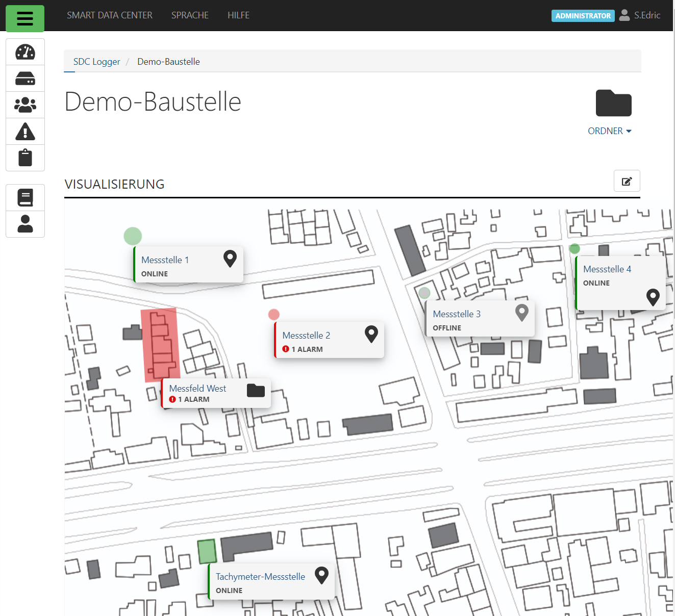Open Messstelle 2 with 1 alarm

pyautogui.click(x=306, y=336)
